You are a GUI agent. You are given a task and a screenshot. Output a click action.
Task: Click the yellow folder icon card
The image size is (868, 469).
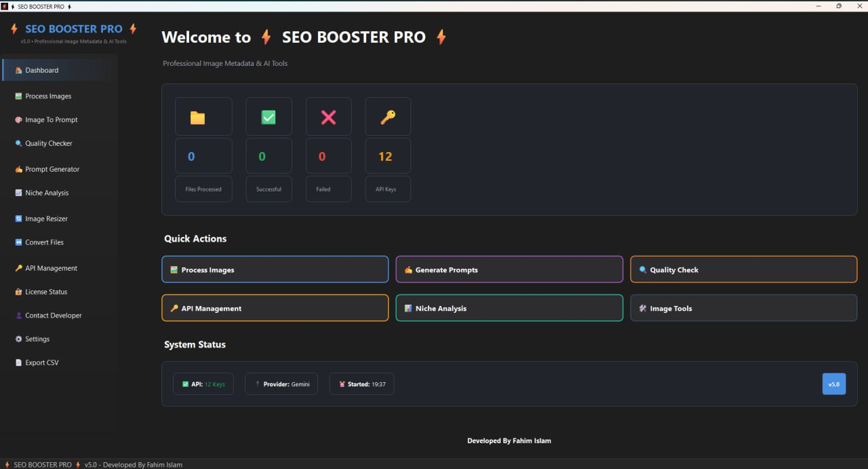pos(197,117)
